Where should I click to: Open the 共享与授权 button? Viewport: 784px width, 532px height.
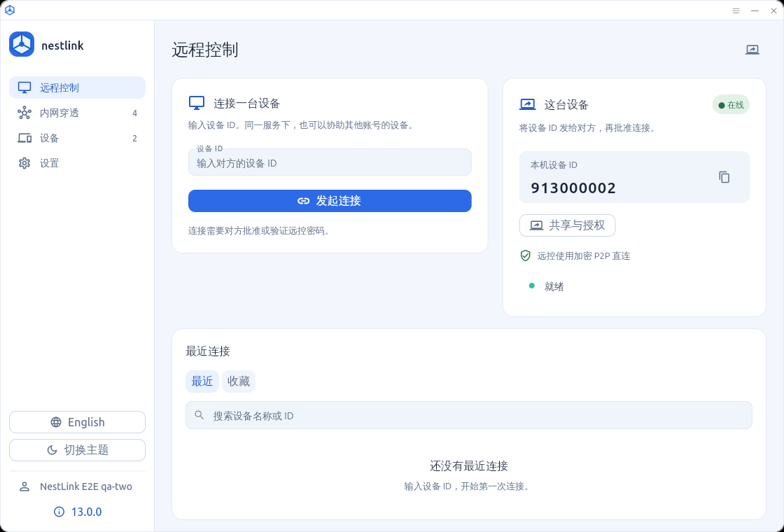(x=568, y=225)
